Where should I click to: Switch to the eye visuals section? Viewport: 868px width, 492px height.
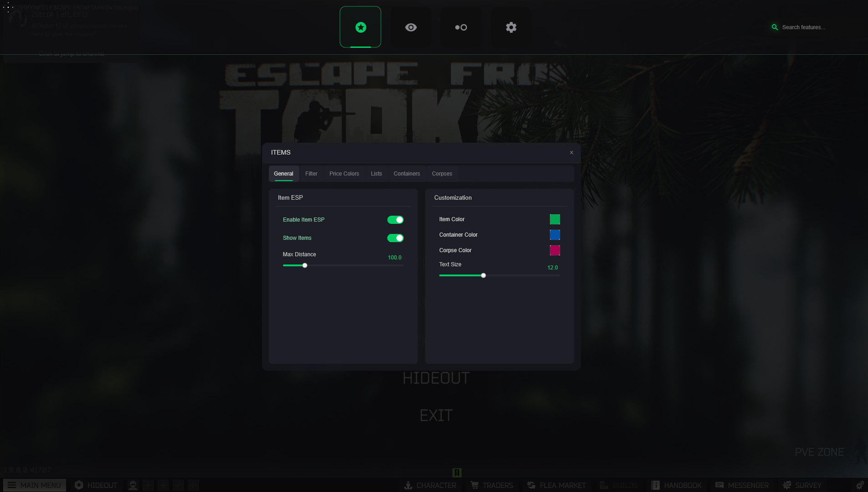click(411, 27)
